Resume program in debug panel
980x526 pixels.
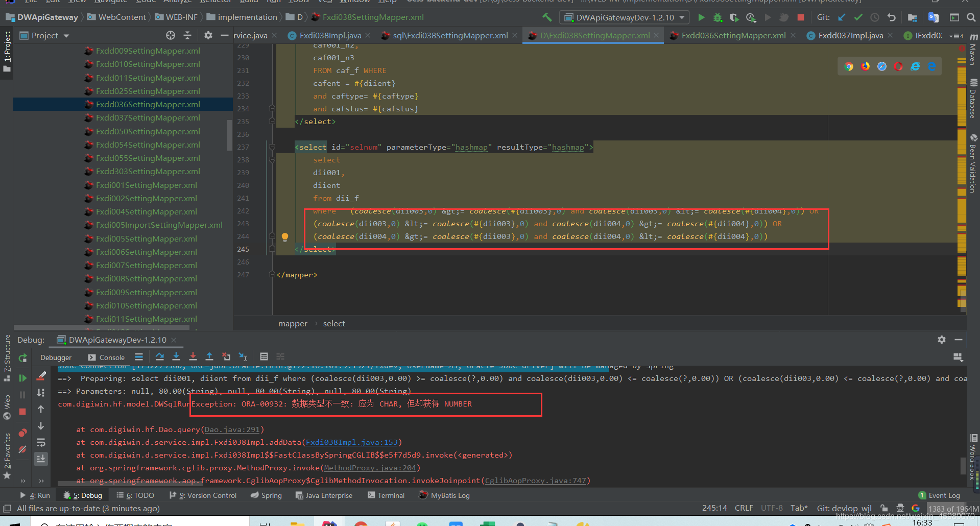pos(22,378)
